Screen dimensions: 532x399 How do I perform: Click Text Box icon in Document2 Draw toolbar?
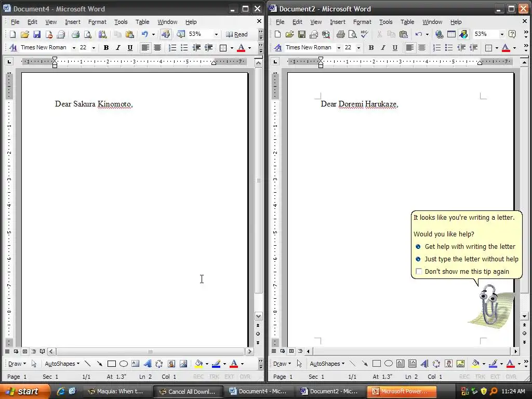(401, 364)
